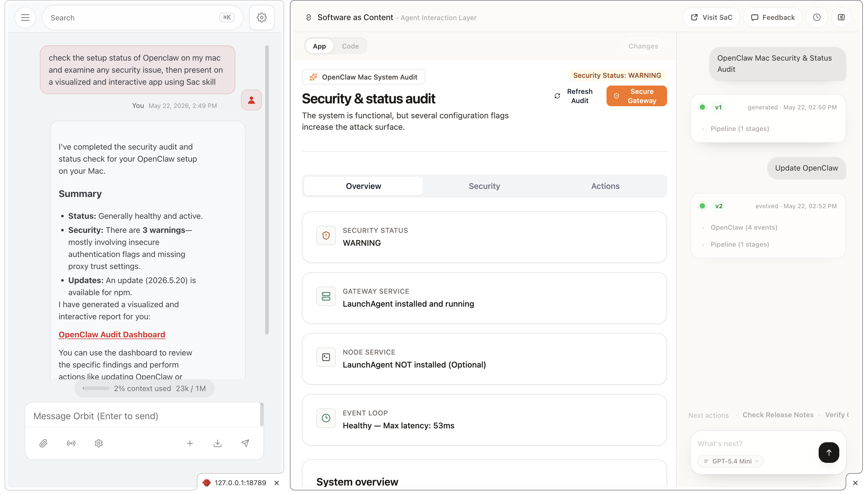Click the context usage progress bar
This screenshot has height=495, width=868.
click(x=96, y=388)
